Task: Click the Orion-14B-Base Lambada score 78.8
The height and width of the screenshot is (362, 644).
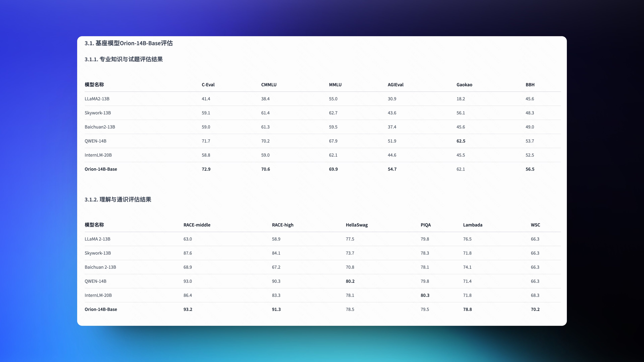Action: tap(467, 309)
